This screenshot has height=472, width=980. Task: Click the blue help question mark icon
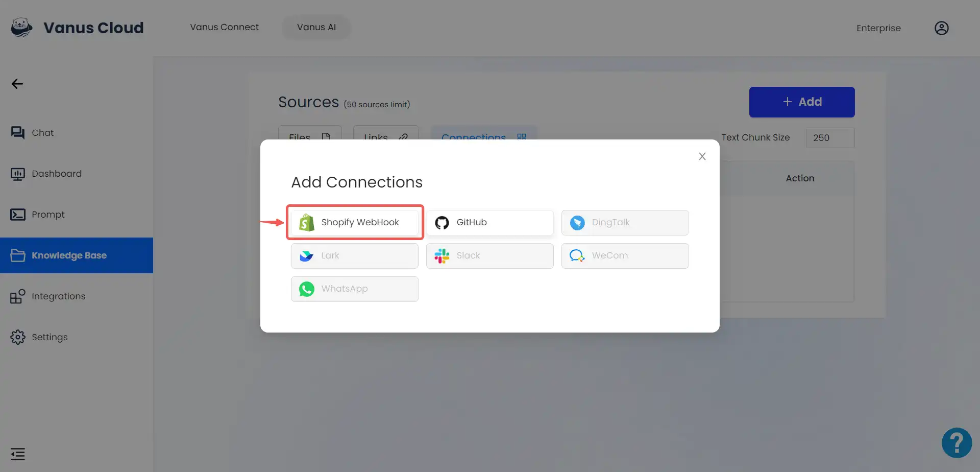tap(957, 443)
